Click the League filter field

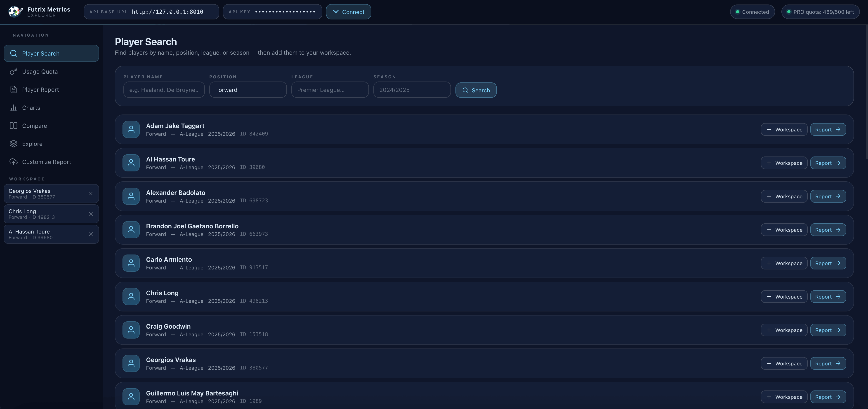point(330,90)
